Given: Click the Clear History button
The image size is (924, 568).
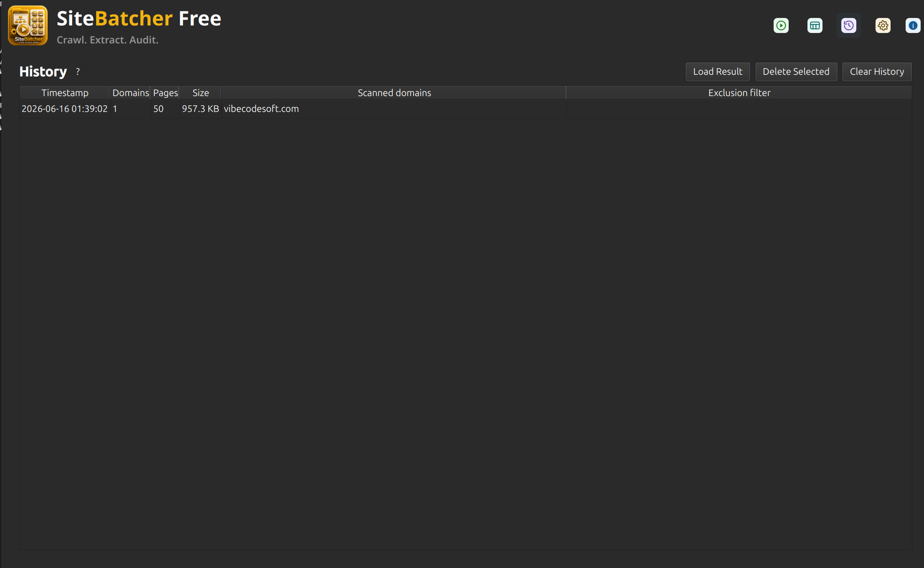Looking at the screenshot, I should coord(877,71).
